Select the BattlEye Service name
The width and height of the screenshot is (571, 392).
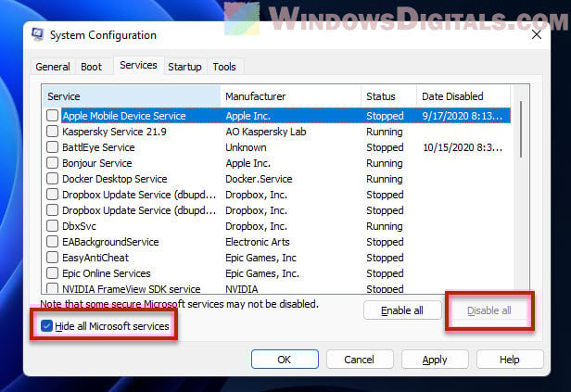point(98,147)
